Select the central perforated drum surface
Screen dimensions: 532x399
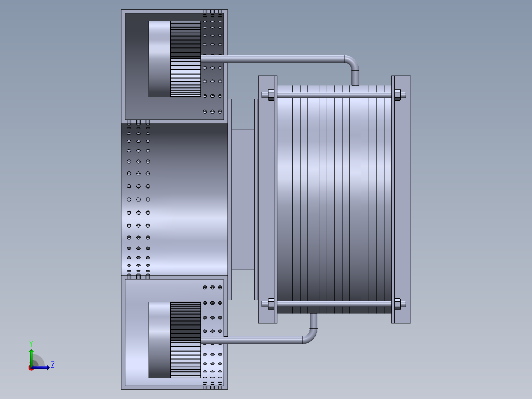pos(174,199)
